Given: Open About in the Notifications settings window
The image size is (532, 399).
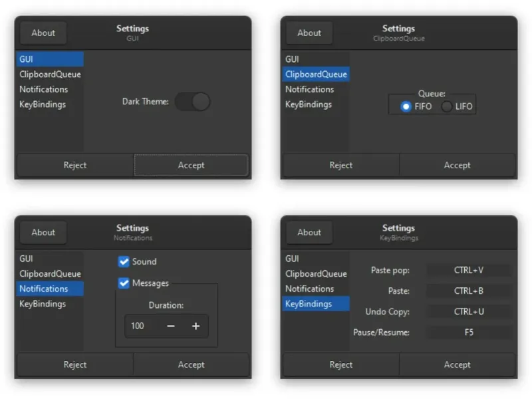Looking at the screenshot, I should tap(43, 232).
